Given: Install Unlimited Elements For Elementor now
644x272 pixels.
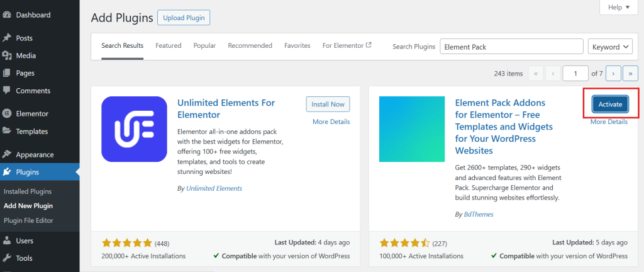Looking at the screenshot, I should 328,104.
